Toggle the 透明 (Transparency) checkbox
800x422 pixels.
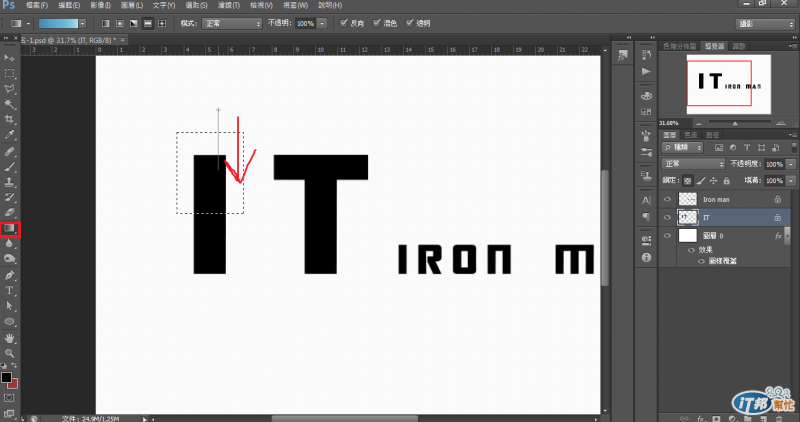click(x=409, y=23)
